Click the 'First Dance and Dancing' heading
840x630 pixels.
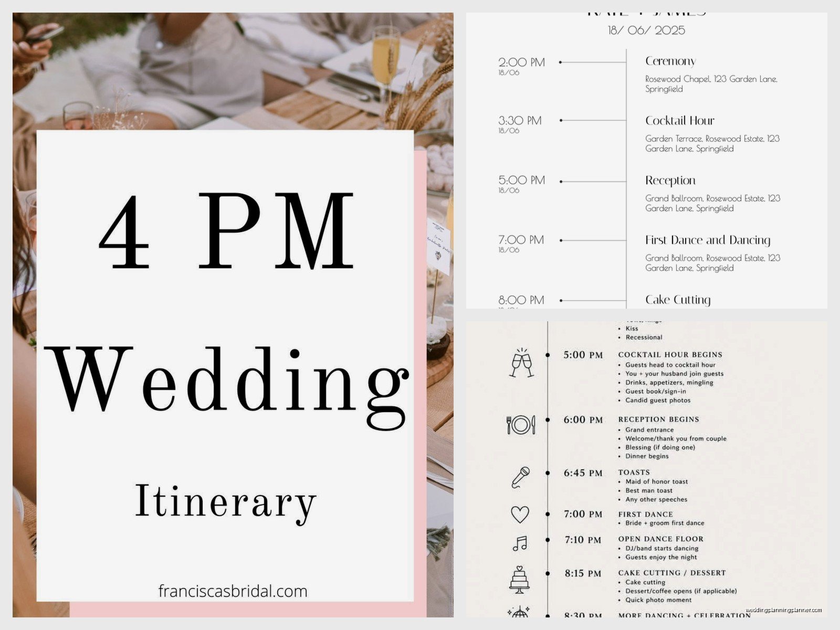708,240
